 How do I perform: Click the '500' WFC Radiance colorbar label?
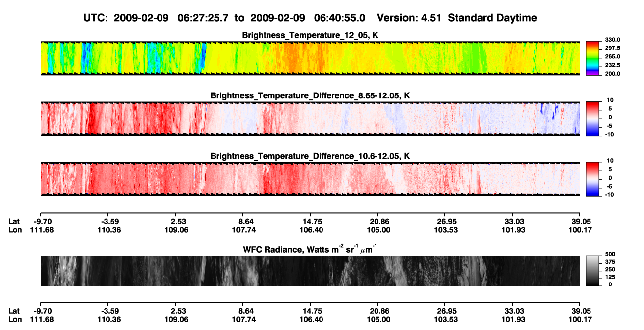click(x=609, y=254)
